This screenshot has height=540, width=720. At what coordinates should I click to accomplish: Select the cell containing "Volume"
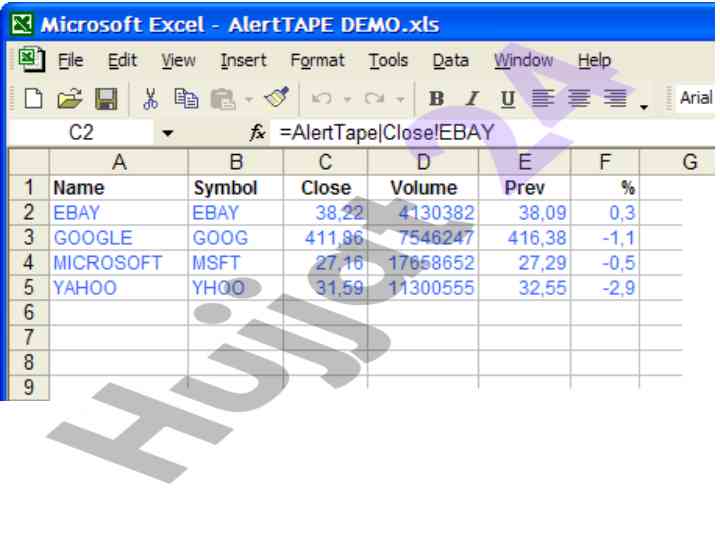click(423, 187)
